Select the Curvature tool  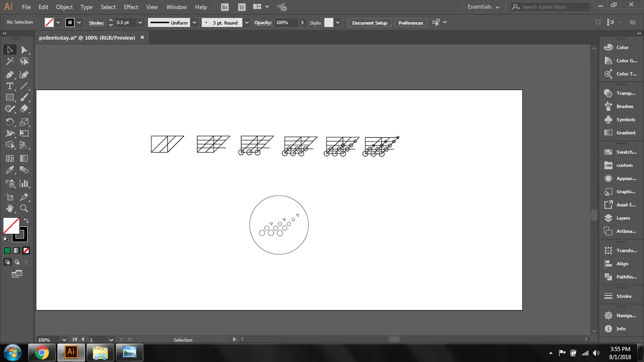[24, 74]
